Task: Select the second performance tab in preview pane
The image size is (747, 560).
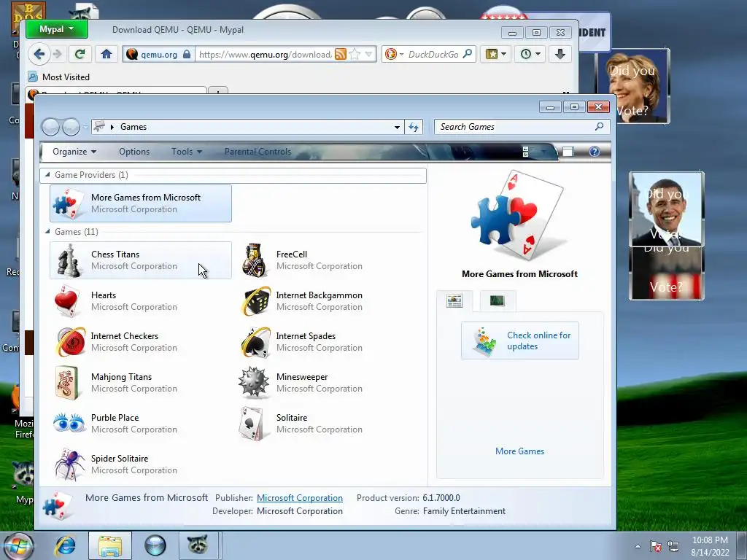Action: click(x=497, y=301)
